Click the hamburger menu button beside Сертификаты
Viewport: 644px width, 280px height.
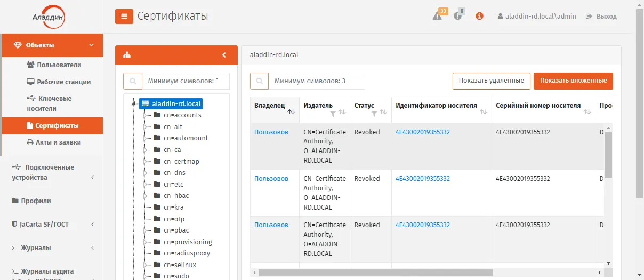coord(124,16)
